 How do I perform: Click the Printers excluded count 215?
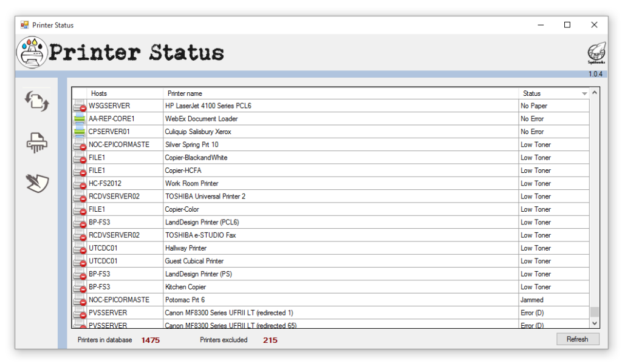click(270, 340)
